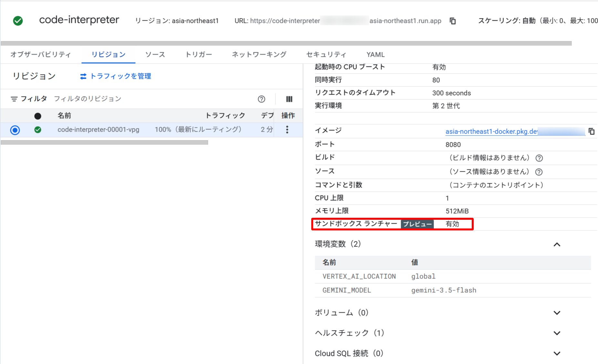Click the プレビュー badge next to サンドボックス ランチャー
The width and height of the screenshot is (598, 364).
417,224
